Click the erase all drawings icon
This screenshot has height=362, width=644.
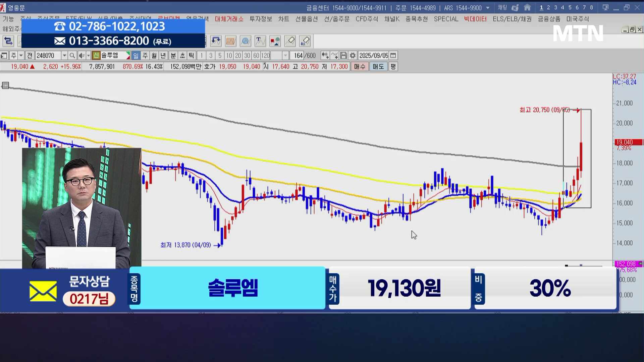305,41
